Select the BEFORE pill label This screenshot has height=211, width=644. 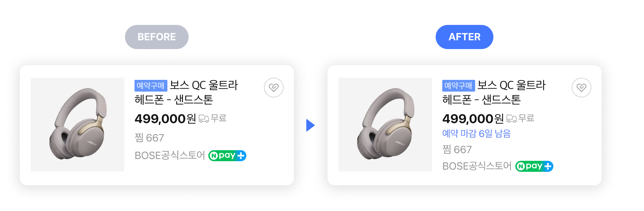click(157, 37)
